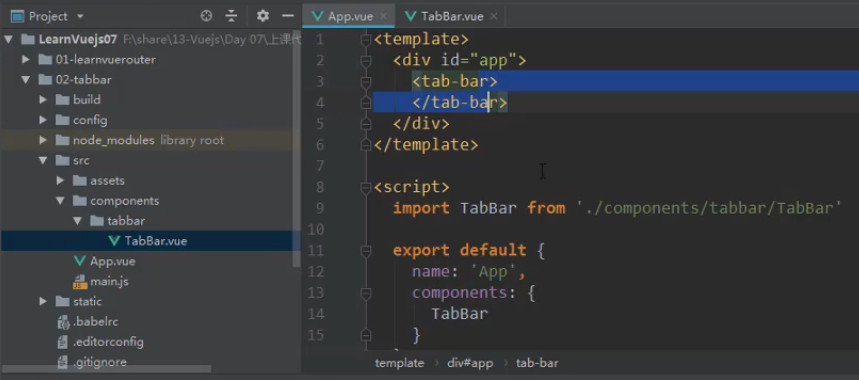This screenshot has width=859, height=380.
Task: Click the Vue icon beside TabBar.vue in tree
Action: [114, 241]
